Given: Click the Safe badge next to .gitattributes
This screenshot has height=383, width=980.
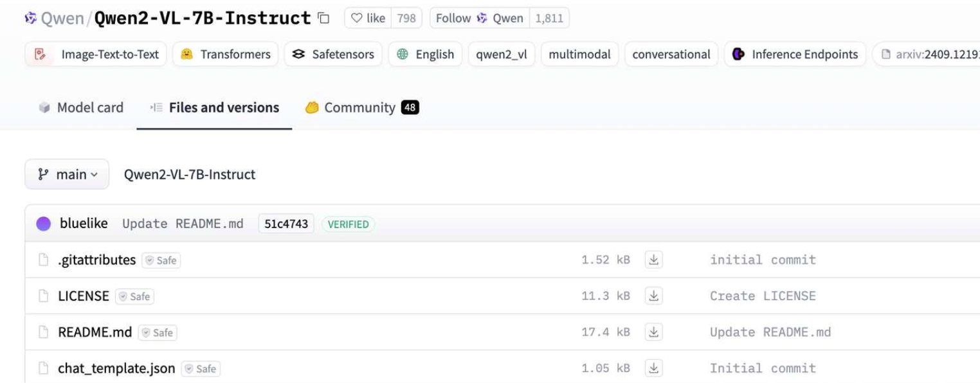Looking at the screenshot, I should (x=161, y=260).
